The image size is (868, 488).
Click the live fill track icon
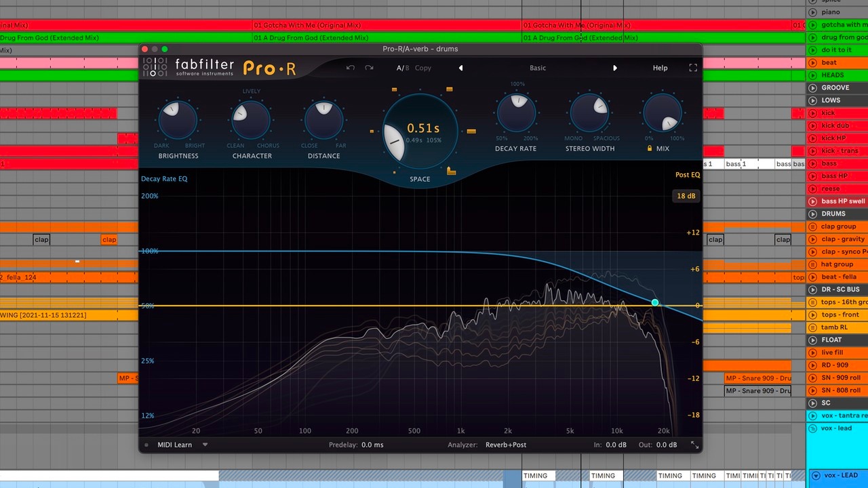click(812, 352)
